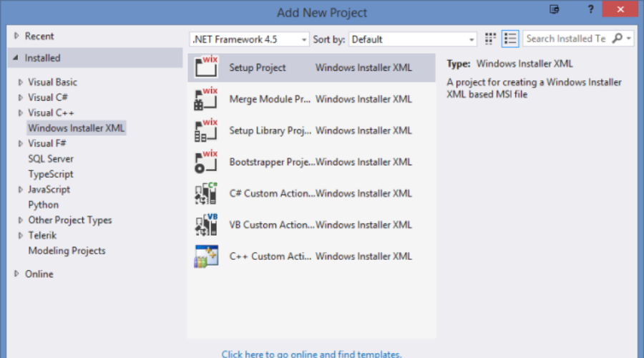Image resolution: width=644 pixels, height=358 pixels.
Task: Click the C# Custom Action icon
Action: (x=206, y=193)
